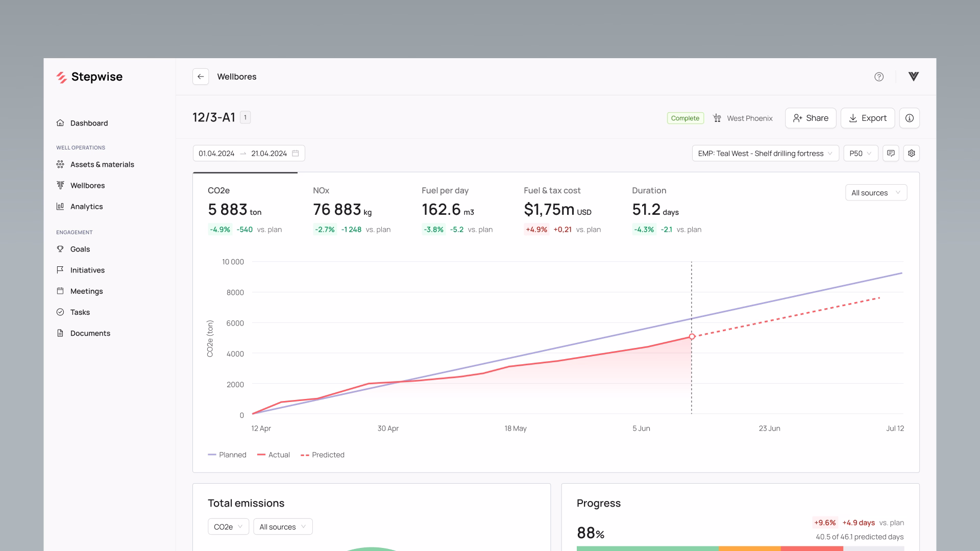Click the Progress bar at 88%
The height and width of the screenshot is (551, 980).
point(740,548)
